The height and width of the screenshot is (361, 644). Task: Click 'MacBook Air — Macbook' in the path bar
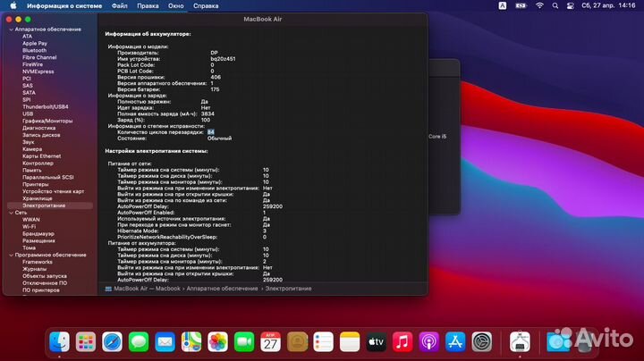pos(147,289)
